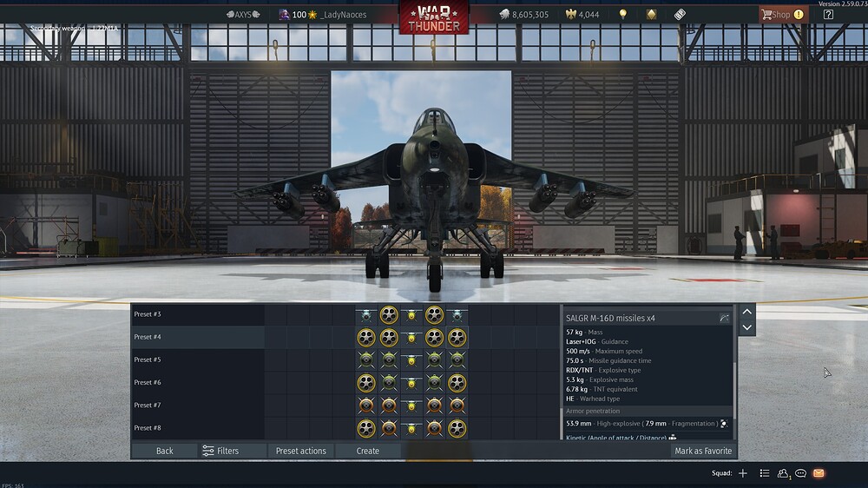Click Preset #7 rightmost orange bomb icon

click(x=457, y=406)
